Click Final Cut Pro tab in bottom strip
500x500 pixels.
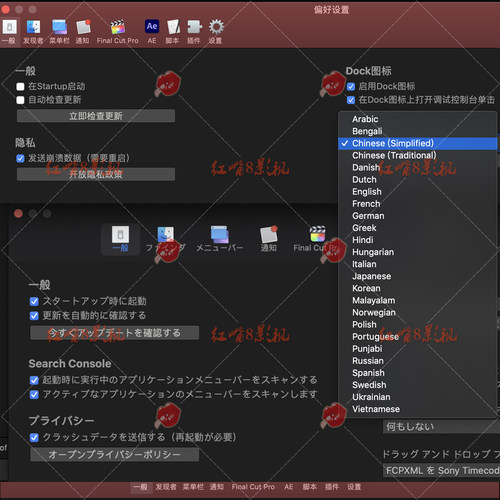253,487
